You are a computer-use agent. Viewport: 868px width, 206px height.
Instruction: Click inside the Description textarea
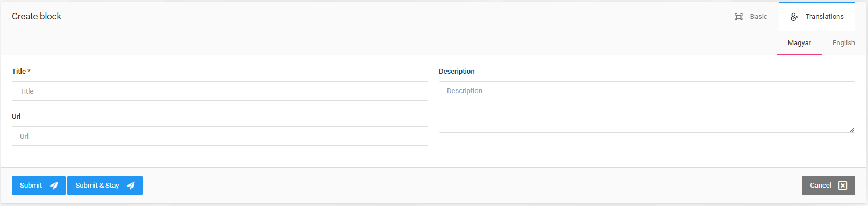coord(647,107)
